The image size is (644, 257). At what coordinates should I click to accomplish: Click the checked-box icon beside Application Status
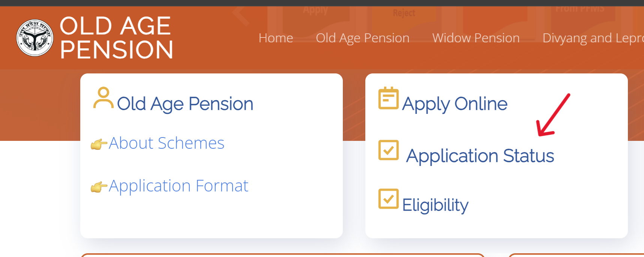(x=389, y=151)
